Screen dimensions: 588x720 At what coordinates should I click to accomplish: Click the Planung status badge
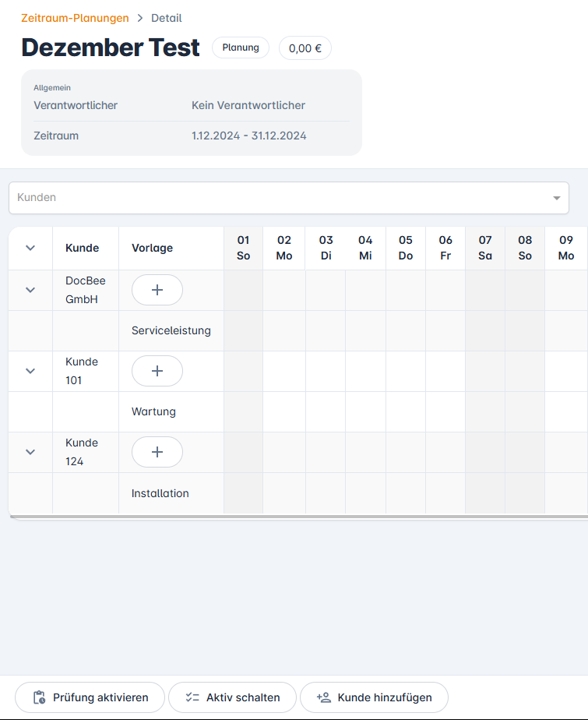(241, 48)
